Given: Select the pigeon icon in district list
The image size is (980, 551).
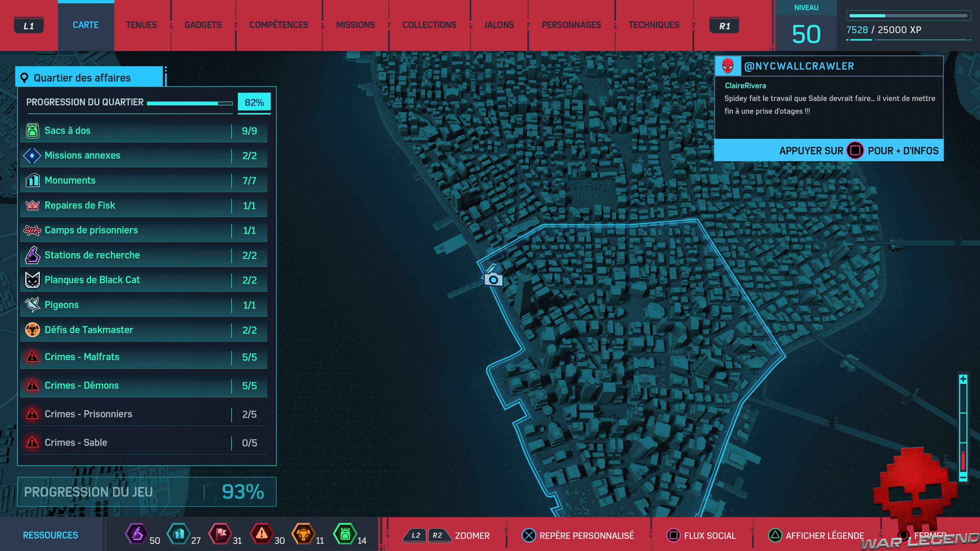Looking at the screenshot, I should coord(32,305).
